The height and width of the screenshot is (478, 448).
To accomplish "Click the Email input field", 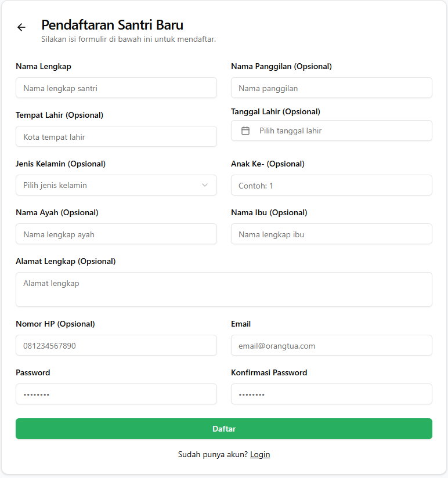I will pyautogui.click(x=331, y=345).
